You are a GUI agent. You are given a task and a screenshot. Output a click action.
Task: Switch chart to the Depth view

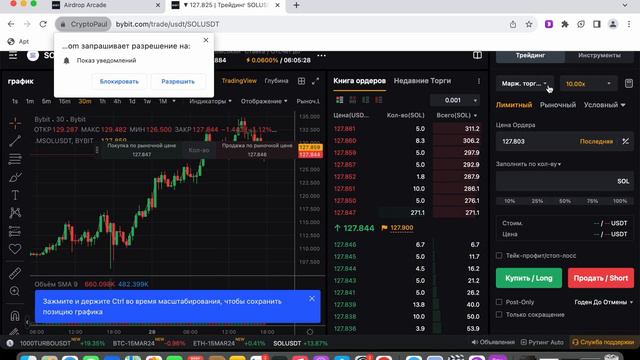(276, 81)
